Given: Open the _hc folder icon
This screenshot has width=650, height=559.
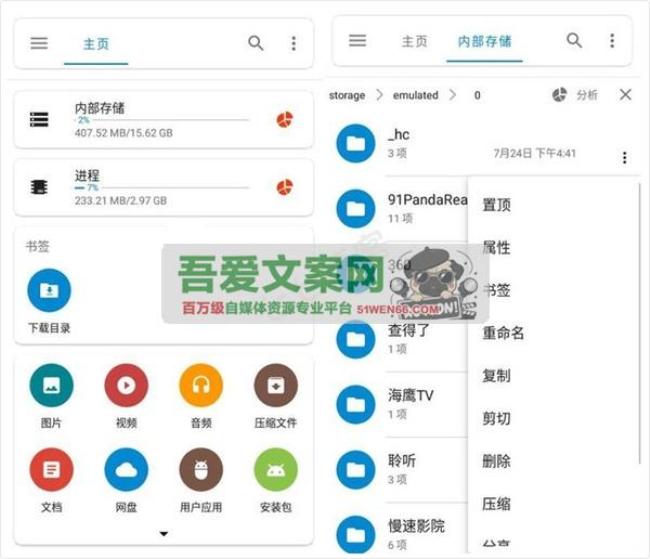Looking at the screenshot, I should [356, 143].
